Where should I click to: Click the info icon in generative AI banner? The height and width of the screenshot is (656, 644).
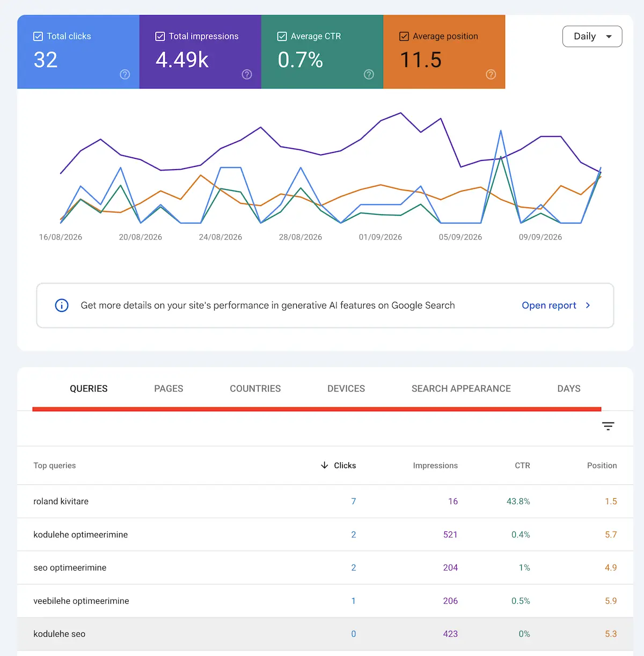62,305
